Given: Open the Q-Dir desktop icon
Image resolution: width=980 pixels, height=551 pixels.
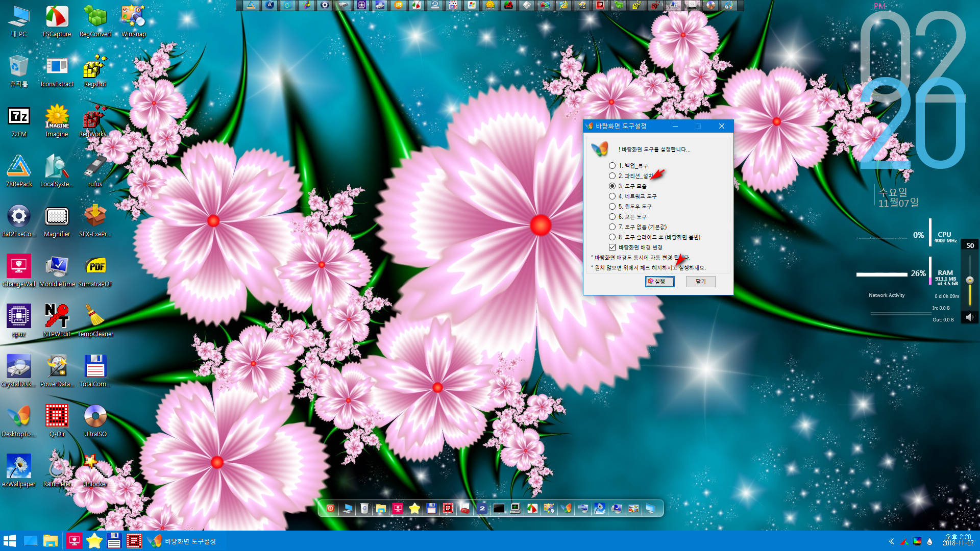Looking at the screenshot, I should pyautogui.click(x=57, y=421).
